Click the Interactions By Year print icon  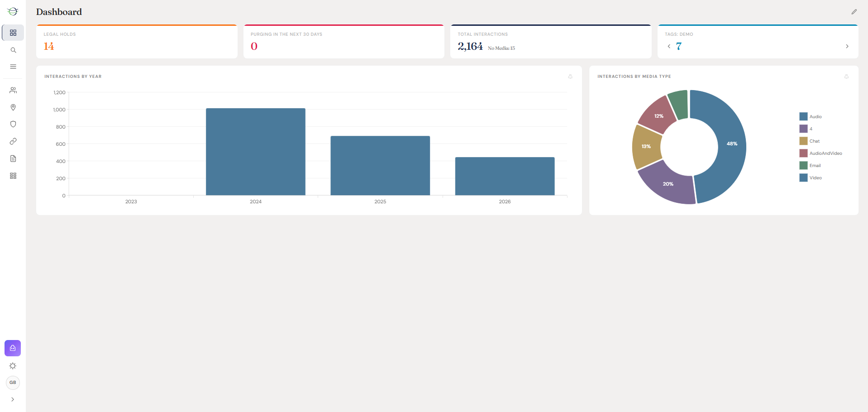click(570, 77)
